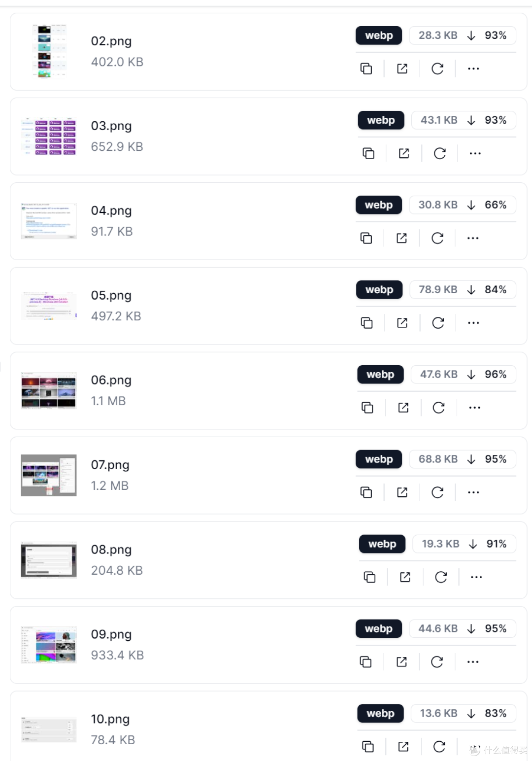Image resolution: width=532 pixels, height=761 pixels.
Task: Show more actions for 09.png
Action: pyautogui.click(x=473, y=662)
